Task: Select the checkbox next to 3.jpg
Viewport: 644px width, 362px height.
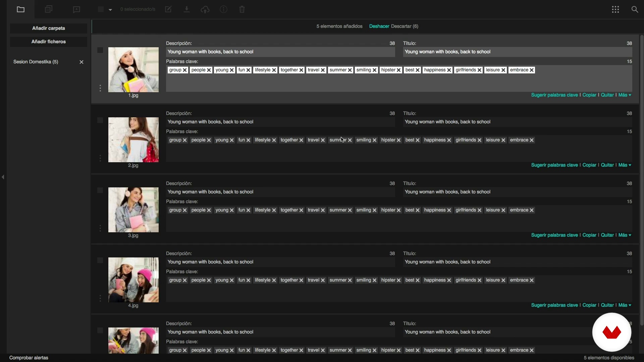Action: tap(100, 190)
